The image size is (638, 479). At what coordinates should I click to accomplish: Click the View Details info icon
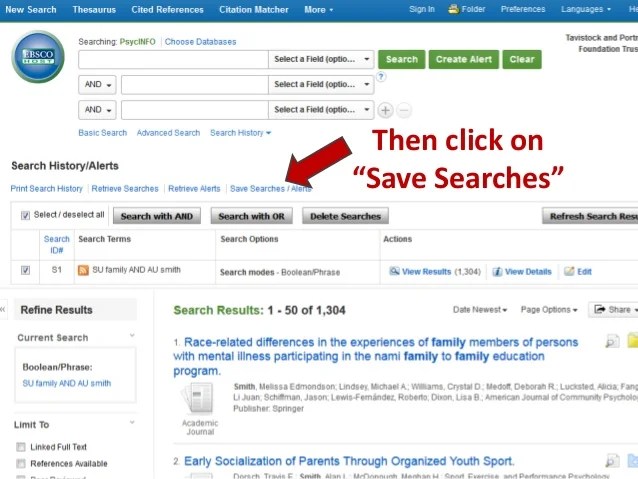497,272
